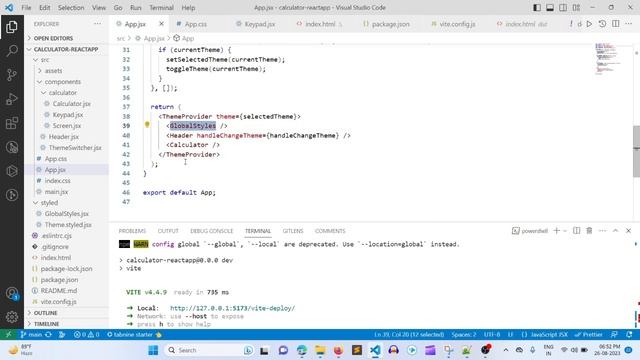Collapse the styled folder
This screenshot has height=360, width=640.
tap(68, 202)
